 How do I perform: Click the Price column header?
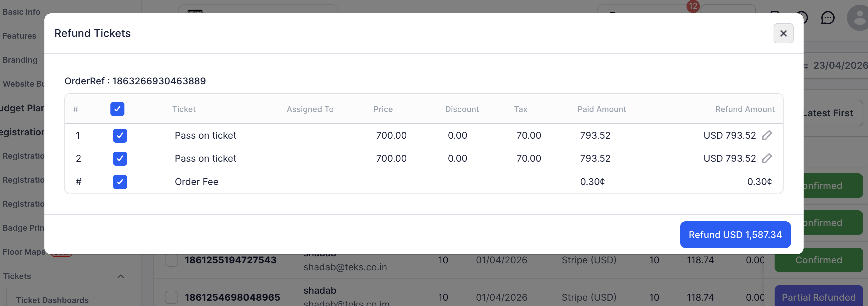click(383, 109)
